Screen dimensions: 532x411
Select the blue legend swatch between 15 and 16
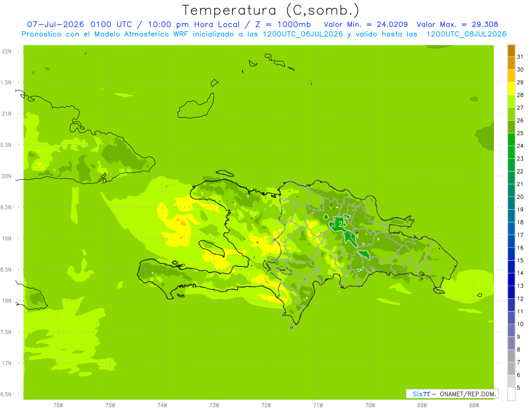pos(511,254)
